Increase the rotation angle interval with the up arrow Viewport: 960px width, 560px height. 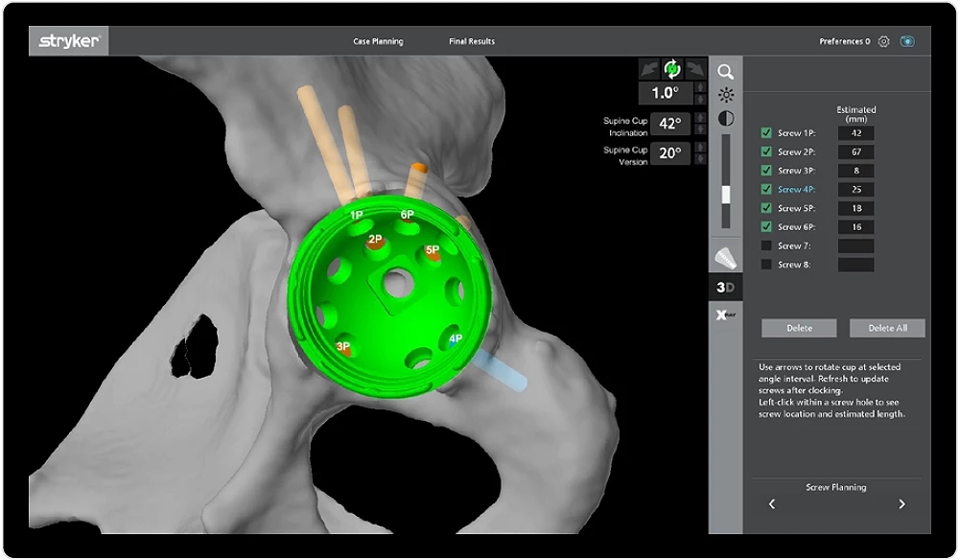700,88
